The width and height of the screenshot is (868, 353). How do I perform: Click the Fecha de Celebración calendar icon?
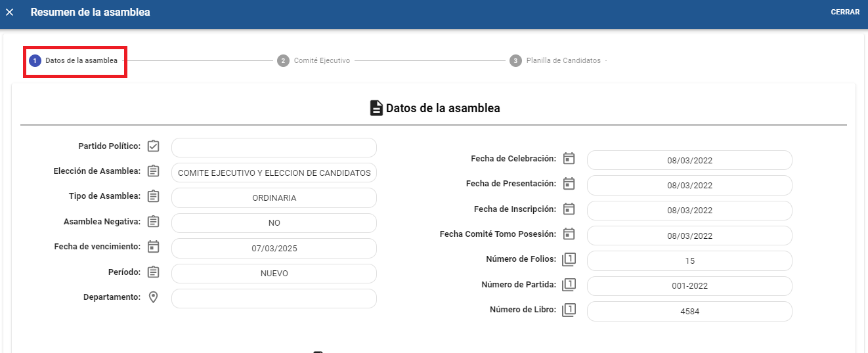click(x=569, y=159)
